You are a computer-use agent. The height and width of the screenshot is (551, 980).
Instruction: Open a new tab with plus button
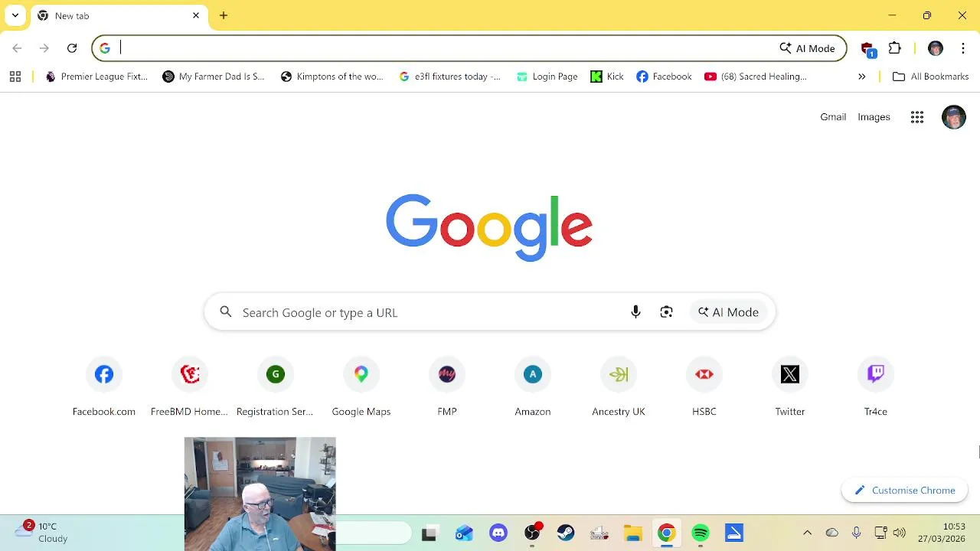click(x=224, y=15)
